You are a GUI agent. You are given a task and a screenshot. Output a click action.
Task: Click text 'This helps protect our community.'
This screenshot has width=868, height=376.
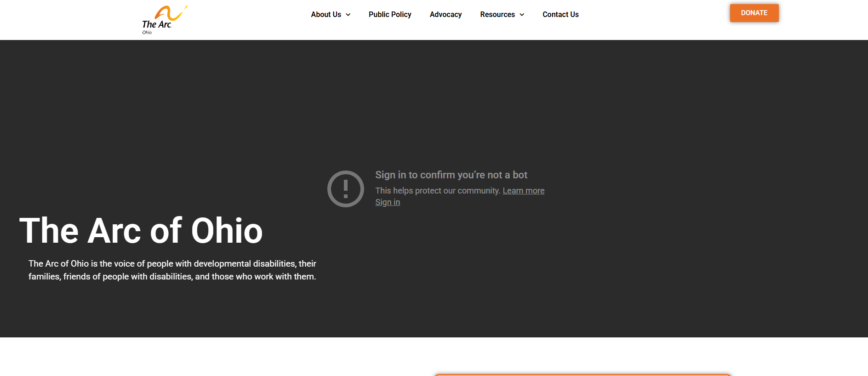[438, 191]
